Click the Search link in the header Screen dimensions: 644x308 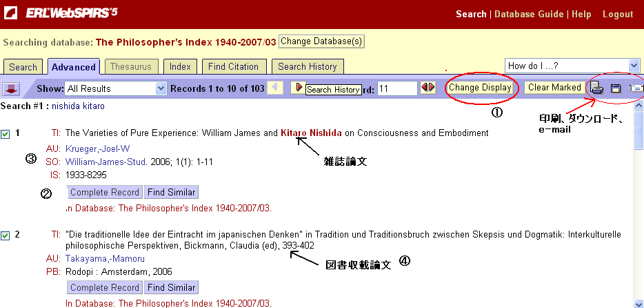click(471, 14)
